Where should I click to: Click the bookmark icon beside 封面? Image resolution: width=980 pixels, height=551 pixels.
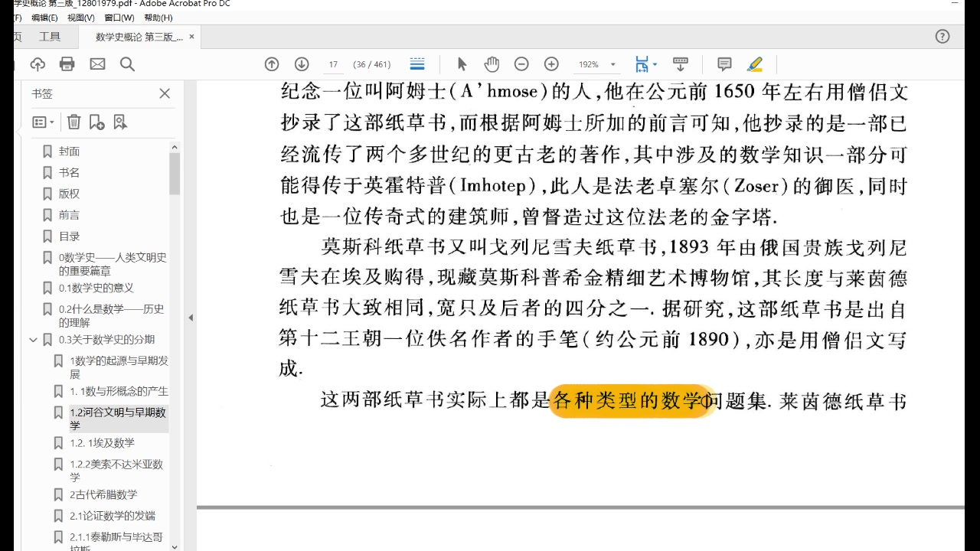coord(47,152)
